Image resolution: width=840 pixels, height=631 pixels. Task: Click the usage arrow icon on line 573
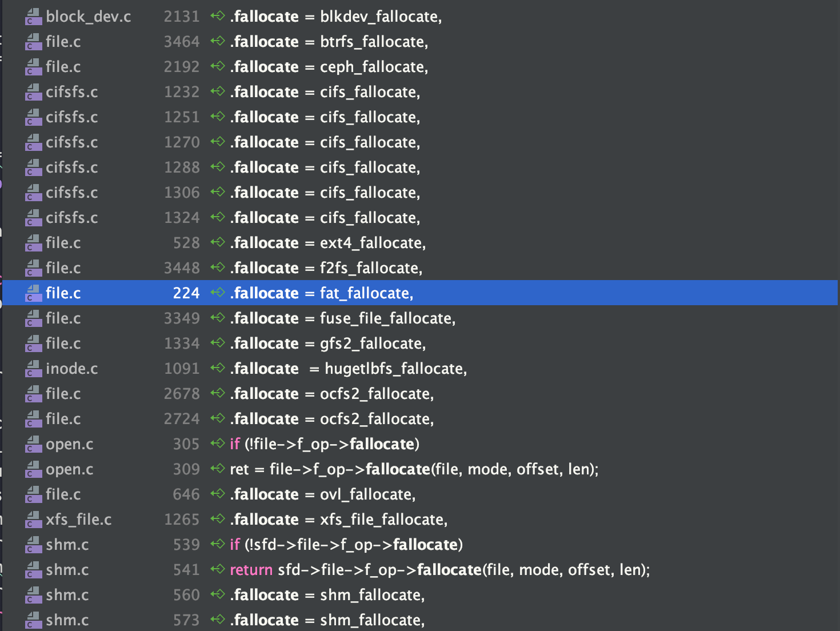(x=218, y=620)
